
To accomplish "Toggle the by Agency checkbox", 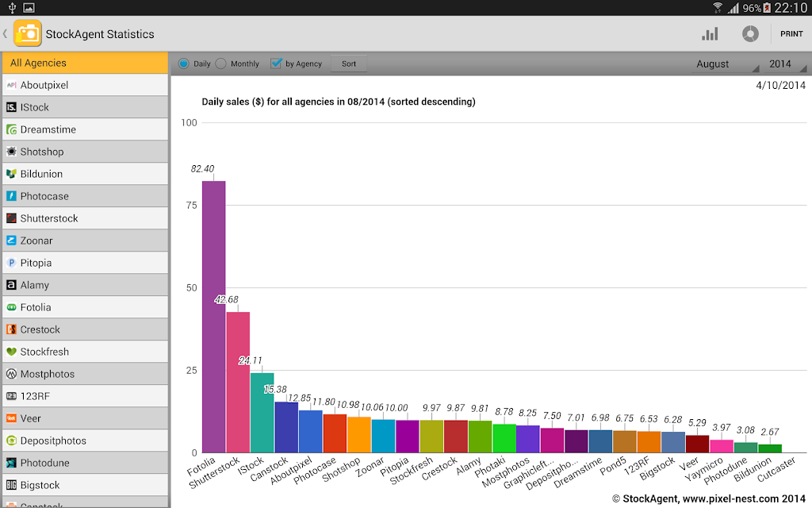I will tap(276, 63).
